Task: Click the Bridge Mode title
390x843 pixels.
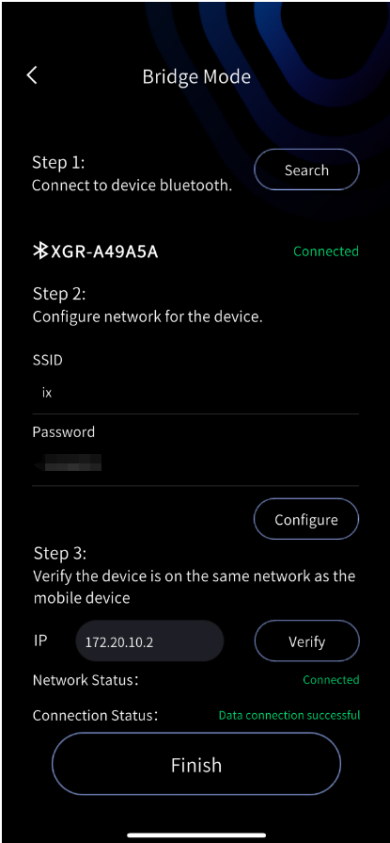Action: (x=196, y=76)
